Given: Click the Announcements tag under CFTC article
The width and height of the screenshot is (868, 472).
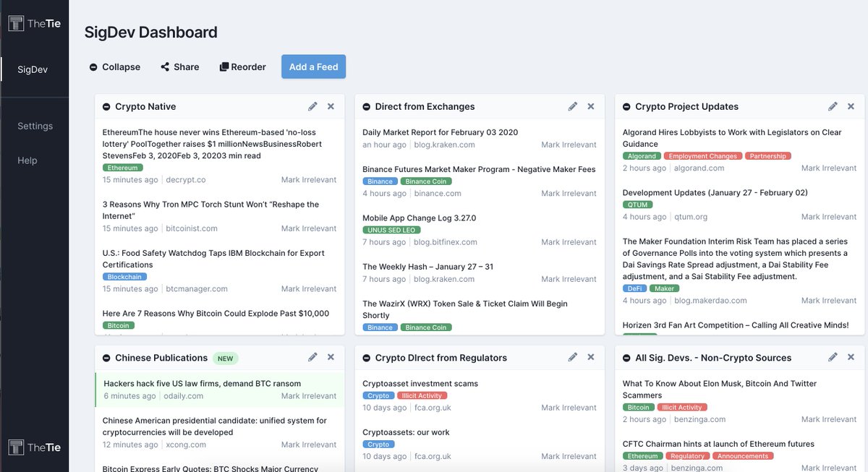Looking at the screenshot, I should [743, 456].
